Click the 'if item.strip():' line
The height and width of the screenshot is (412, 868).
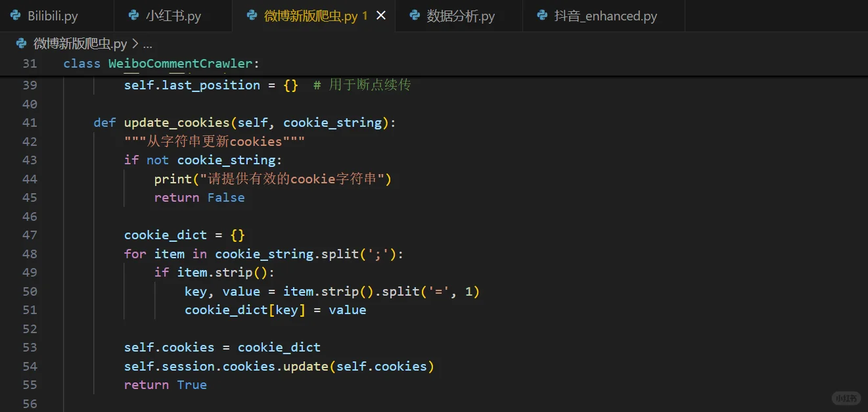[214, 272]
